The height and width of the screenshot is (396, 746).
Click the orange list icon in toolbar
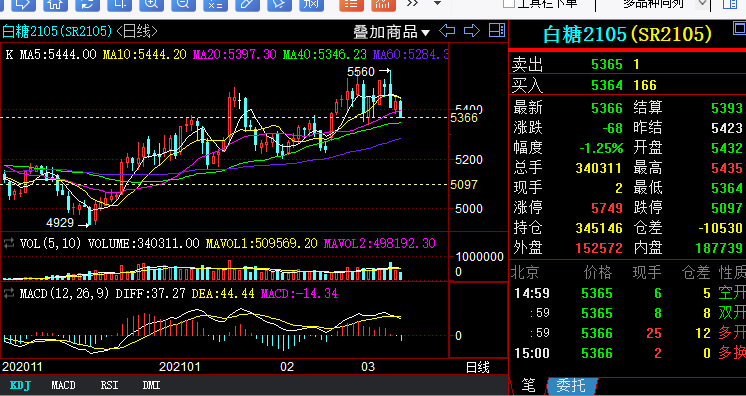(351, 4)
